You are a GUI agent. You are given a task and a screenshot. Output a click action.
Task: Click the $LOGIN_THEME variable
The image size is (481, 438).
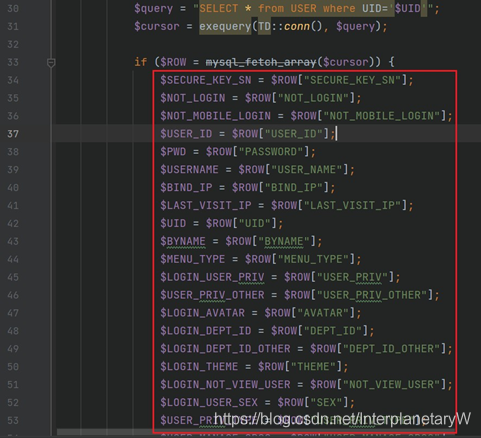click(x=199, y=367)
